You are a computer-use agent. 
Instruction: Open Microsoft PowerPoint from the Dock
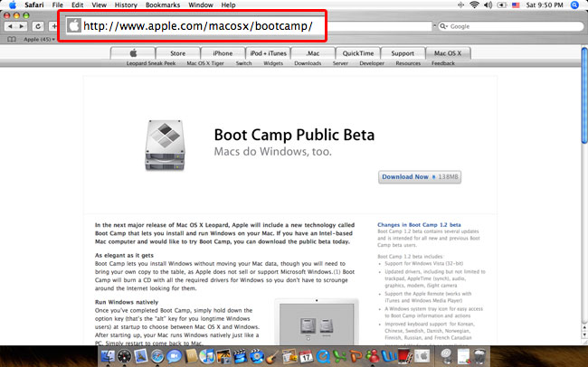[x=356, y=356]
